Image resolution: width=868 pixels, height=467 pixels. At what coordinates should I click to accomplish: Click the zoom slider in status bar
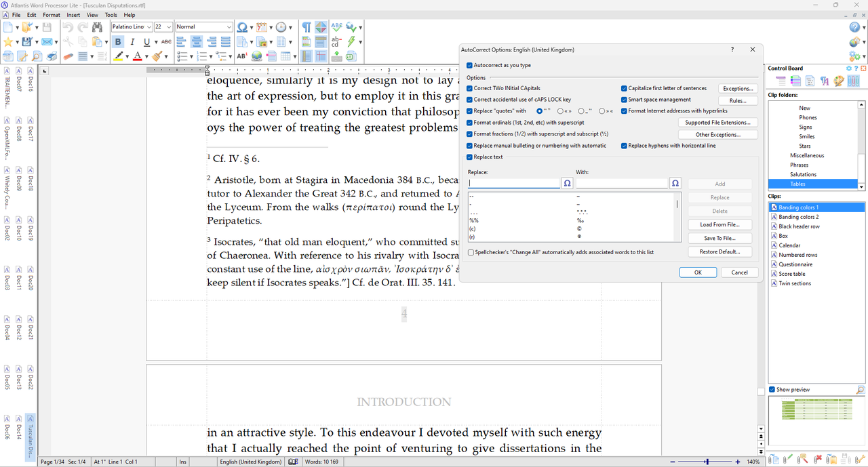706,462
